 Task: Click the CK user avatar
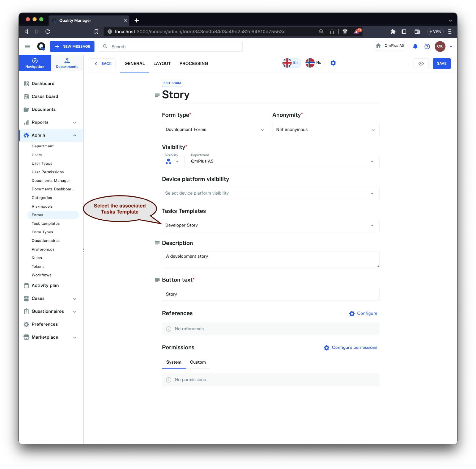(440, 46)
